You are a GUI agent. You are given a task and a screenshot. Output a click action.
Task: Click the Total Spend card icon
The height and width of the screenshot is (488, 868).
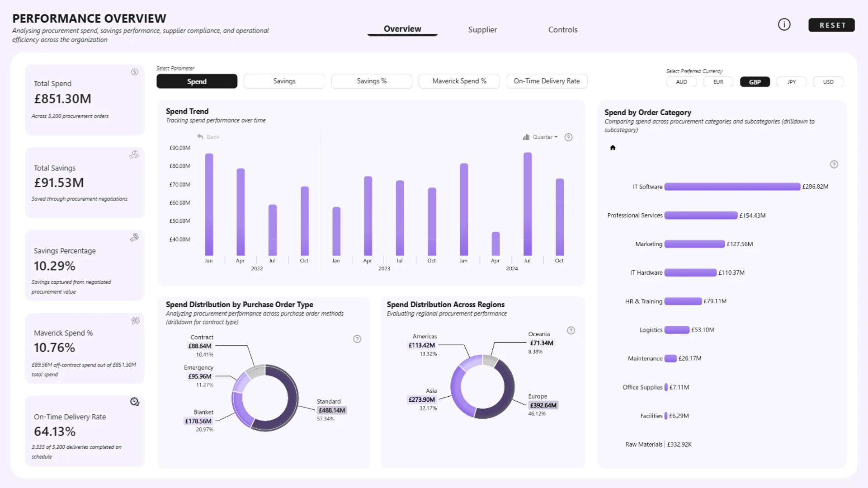pos(135,72)
